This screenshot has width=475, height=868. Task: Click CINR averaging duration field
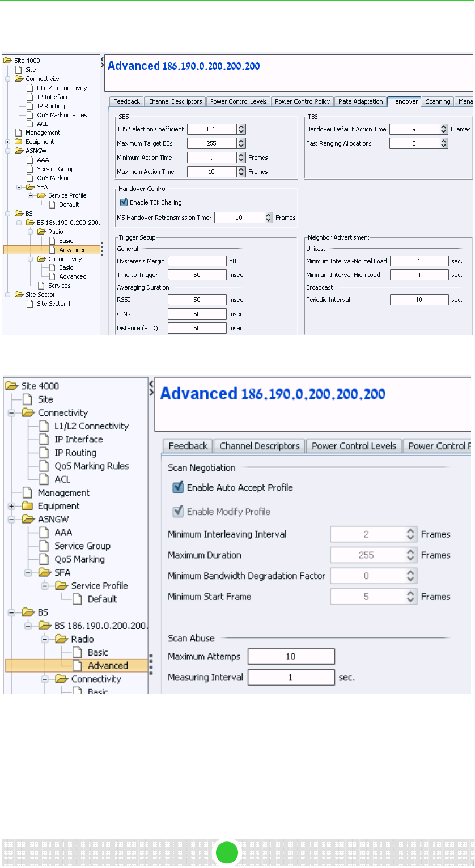pyautogui.click(x=197, y=314)
